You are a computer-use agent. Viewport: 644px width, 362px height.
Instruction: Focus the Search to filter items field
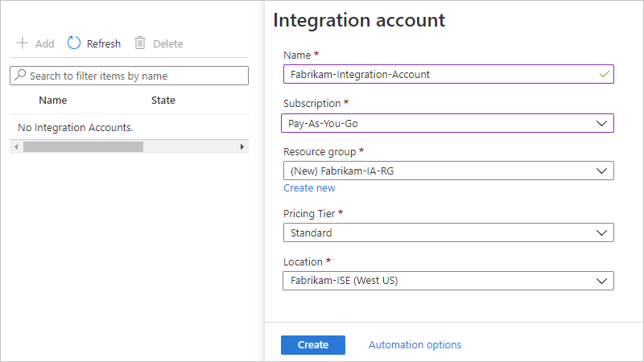130,76
